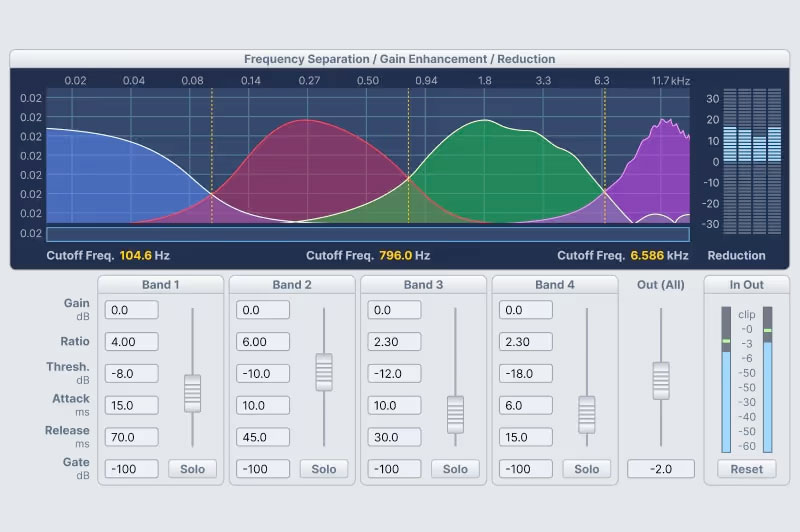Click the Band 4 header label
800x532 pixels.
pyautogui.click(x=555, y=285)
